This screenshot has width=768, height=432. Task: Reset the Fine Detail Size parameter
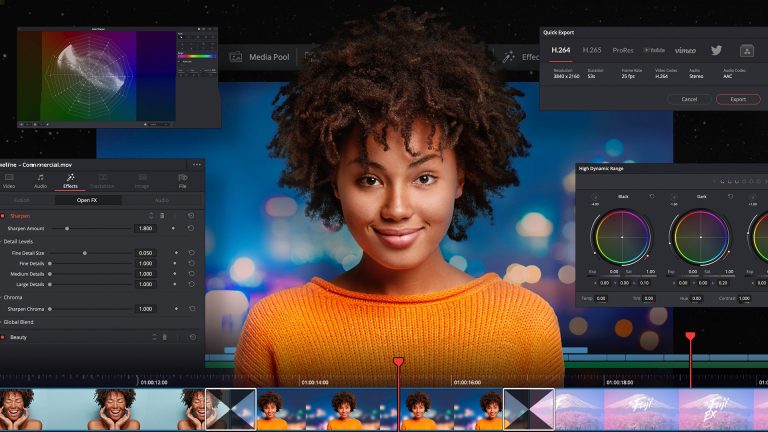point(192,253)
